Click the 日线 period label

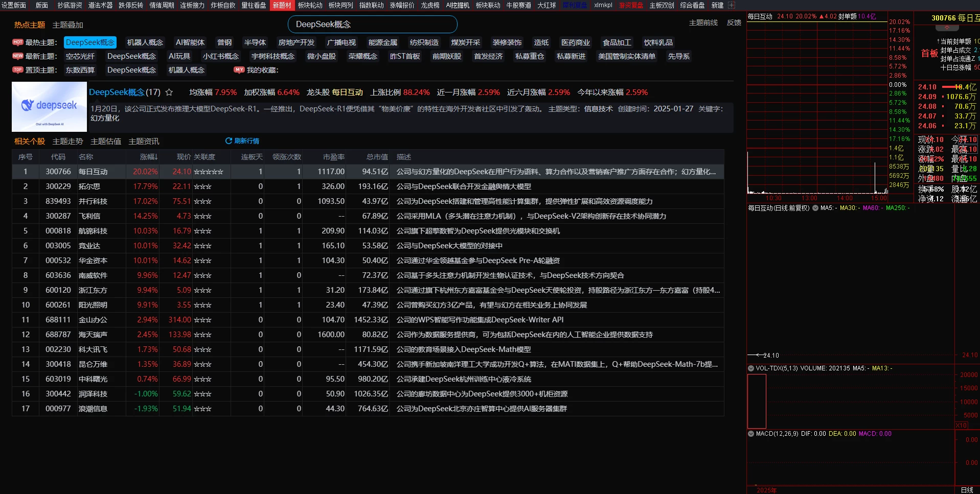click(x=967, y=490)
